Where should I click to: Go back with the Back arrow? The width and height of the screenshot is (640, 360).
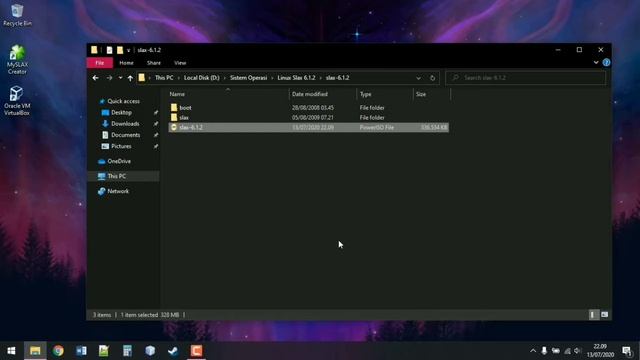click(x=96, y=78)
